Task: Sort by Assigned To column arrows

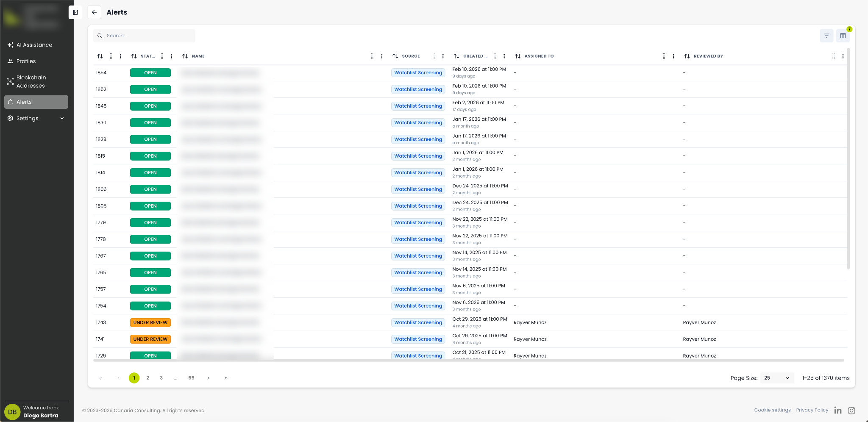Action: point(518,56)
